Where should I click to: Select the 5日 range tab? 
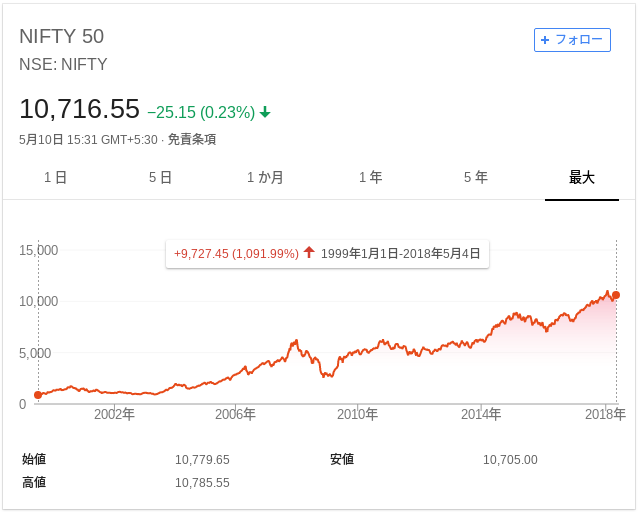tap(160, 177)
